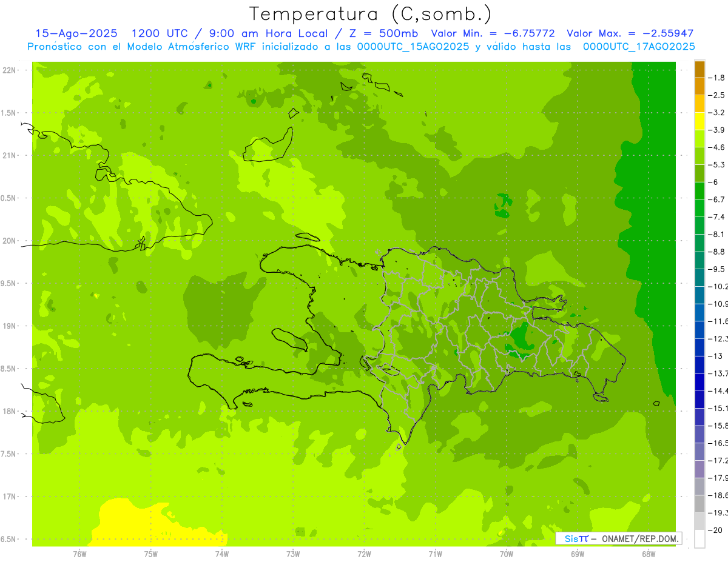728x562 pixels.
Task: Click the yellow legend band between -3.2 and -3.9
Action: click(x=699, y=121)
